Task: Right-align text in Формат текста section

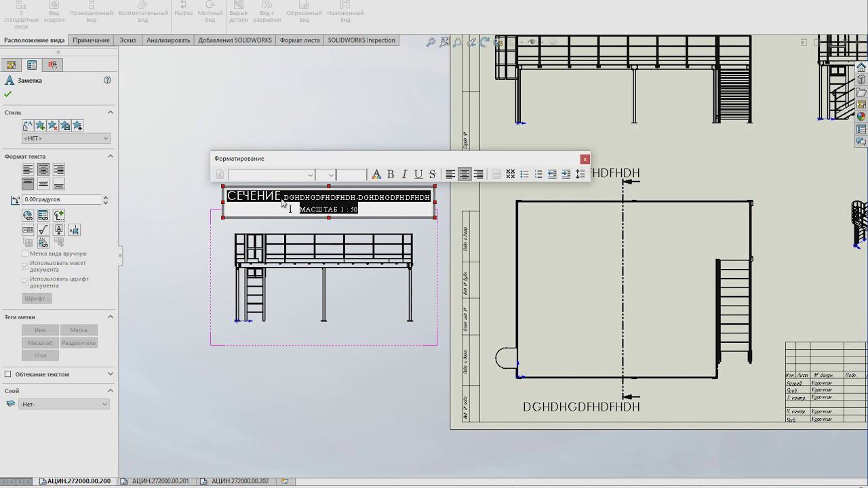Action: coord(59,169)
